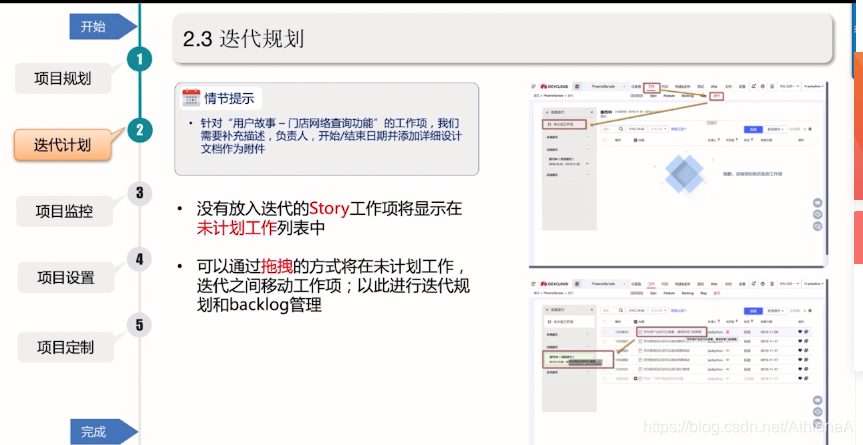Collapse sidebar arrow in upper screenshot panel
863x445 pixels.
point(592,112)
